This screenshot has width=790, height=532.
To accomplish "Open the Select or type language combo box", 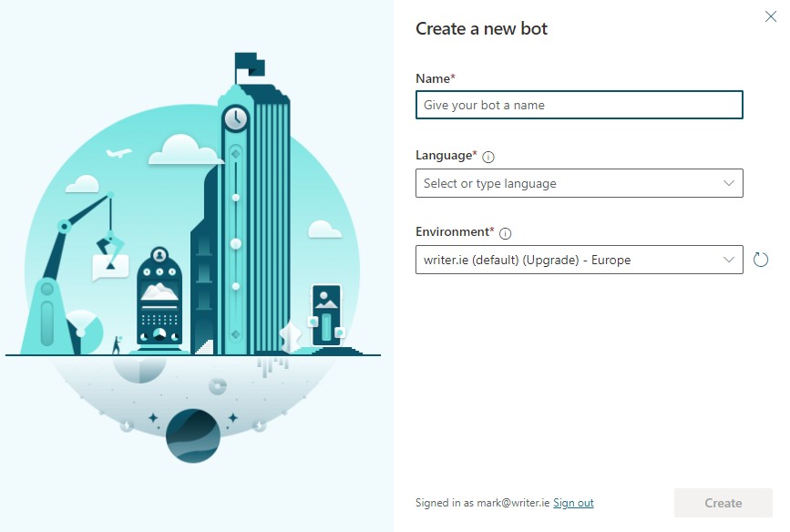I will pyautogui.click(x=579, y=183).
